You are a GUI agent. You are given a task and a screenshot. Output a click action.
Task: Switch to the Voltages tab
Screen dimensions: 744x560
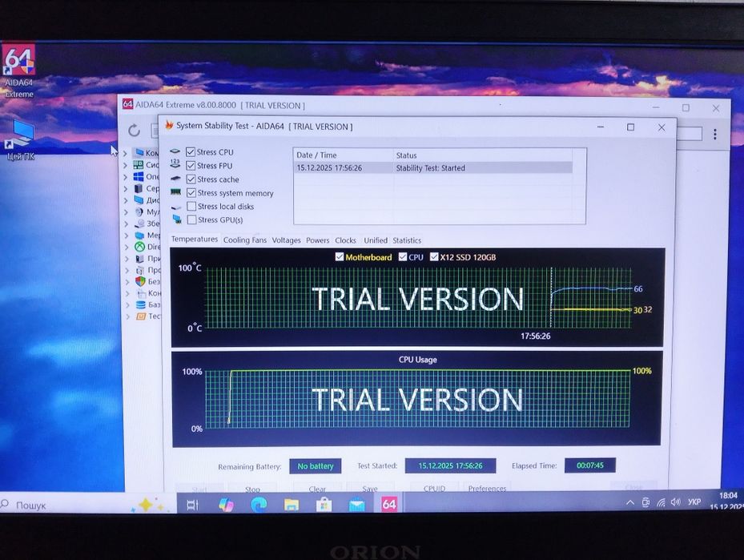(286, 240)
